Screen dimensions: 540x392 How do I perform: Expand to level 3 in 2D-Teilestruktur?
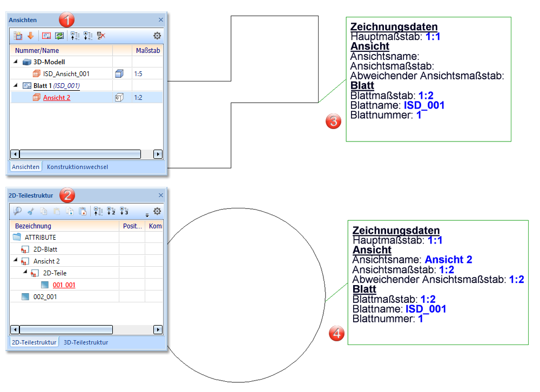click(124, 211)
